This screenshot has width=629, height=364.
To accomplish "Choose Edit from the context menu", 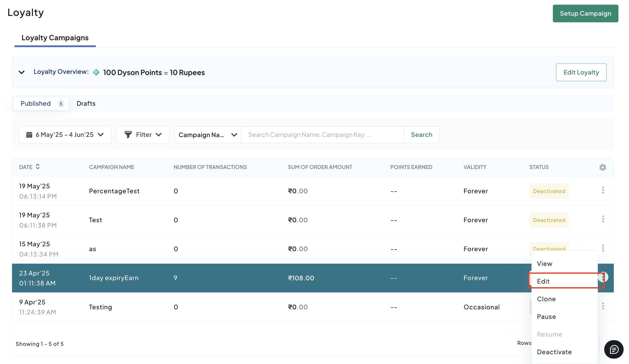I will pos(564,281).
